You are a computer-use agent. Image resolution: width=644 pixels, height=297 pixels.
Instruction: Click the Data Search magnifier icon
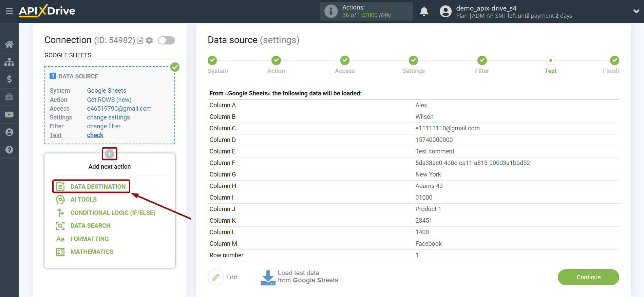pyautogui.click(x=60, y=226)
